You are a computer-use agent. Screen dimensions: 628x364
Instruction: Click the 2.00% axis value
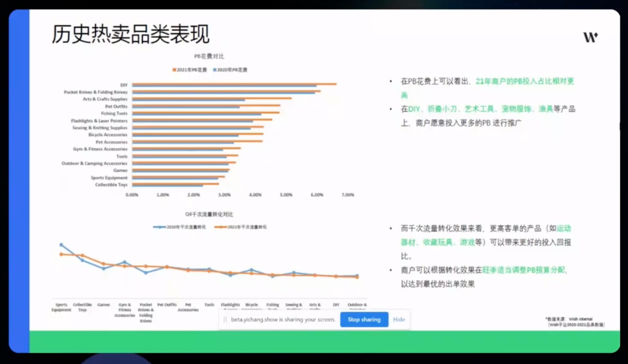[x=194, y=195]
